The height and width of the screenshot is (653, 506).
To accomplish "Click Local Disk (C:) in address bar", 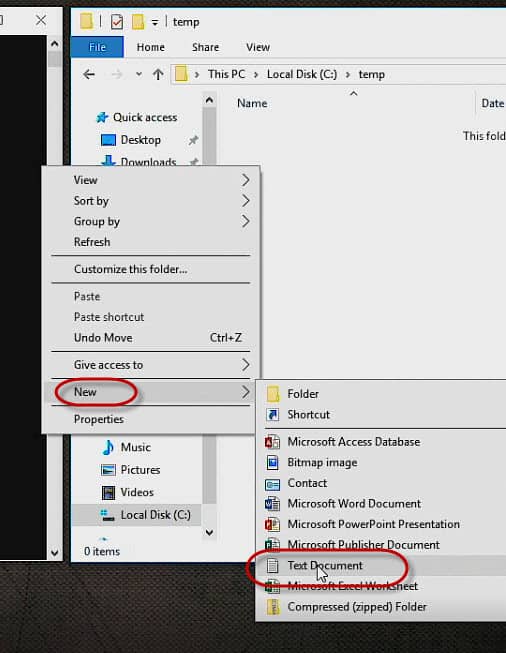I will (302, 75).
